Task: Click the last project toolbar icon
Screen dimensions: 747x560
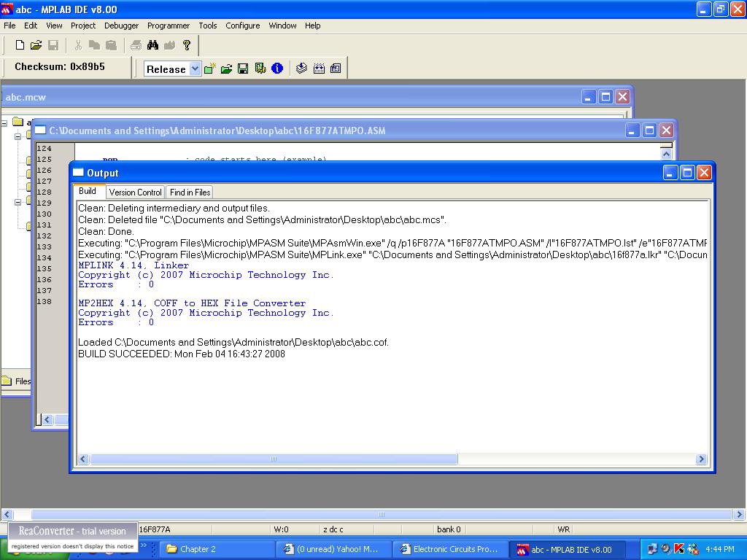Action: [x=336, y=69]
